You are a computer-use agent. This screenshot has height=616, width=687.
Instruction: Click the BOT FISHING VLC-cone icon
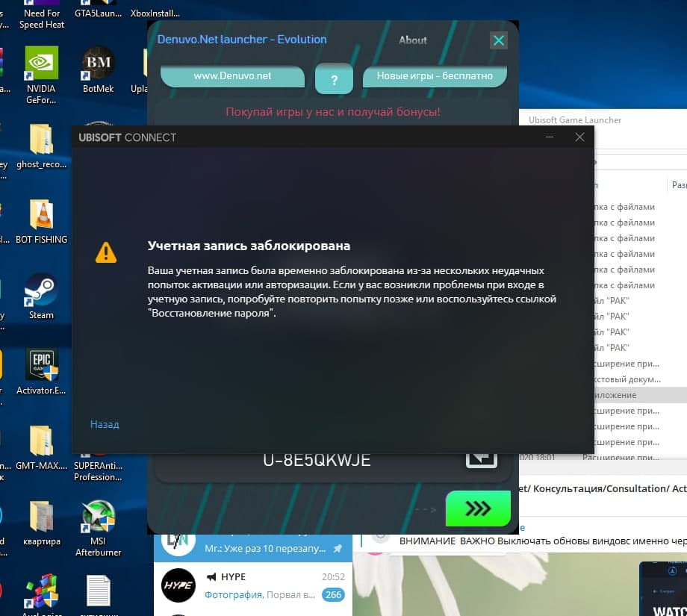[41, 216]
